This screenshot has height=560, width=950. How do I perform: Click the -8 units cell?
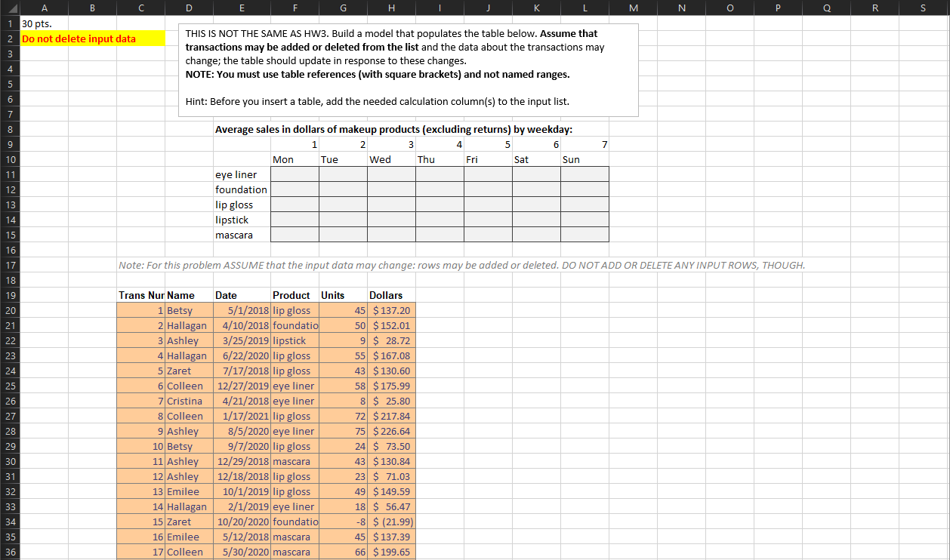[x=343, y=522]
